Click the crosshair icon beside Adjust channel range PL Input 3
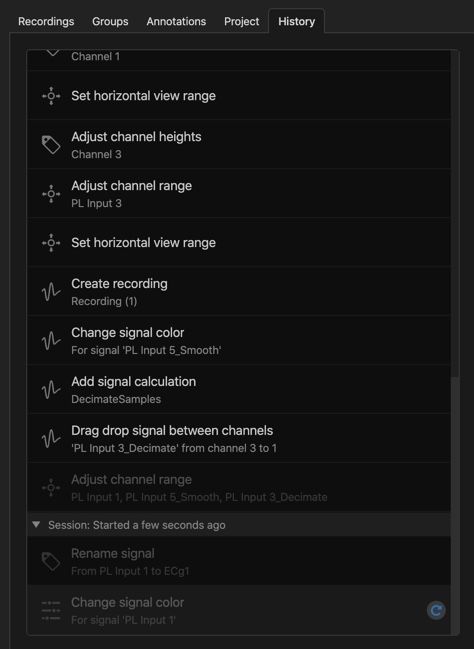The width and height of the screenshot is (474, 649). [51, 194]
